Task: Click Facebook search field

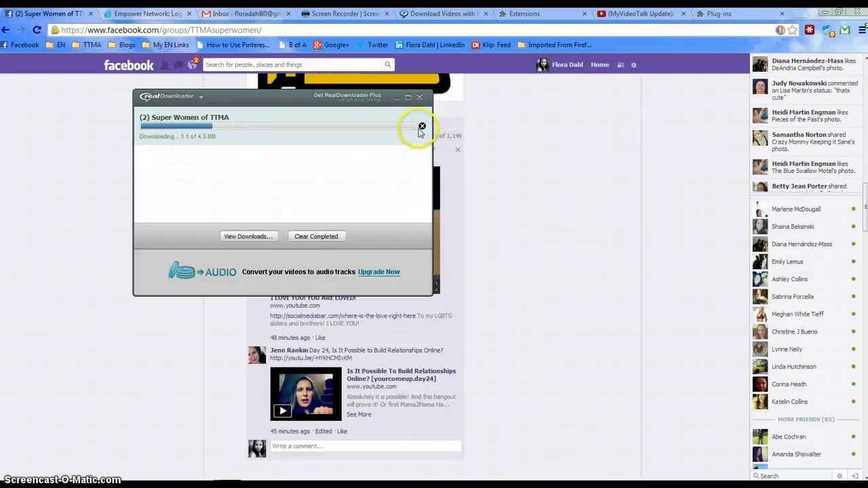Action: tap(292, 64)
